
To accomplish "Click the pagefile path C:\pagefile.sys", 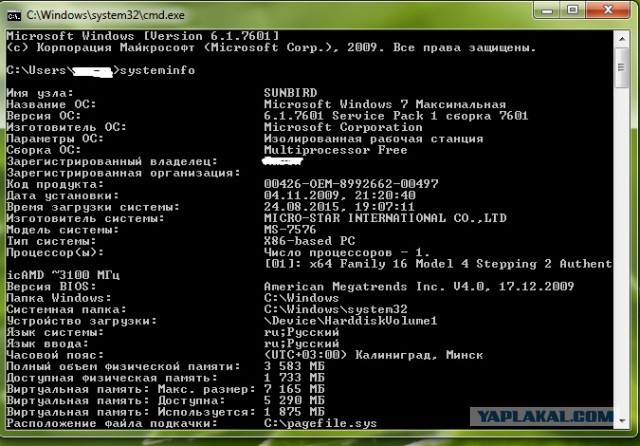I will click(320, 424).
